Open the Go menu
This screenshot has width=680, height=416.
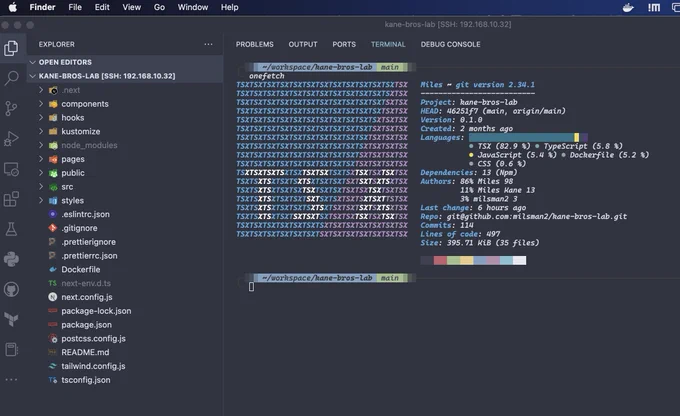[x=159, y=7]
